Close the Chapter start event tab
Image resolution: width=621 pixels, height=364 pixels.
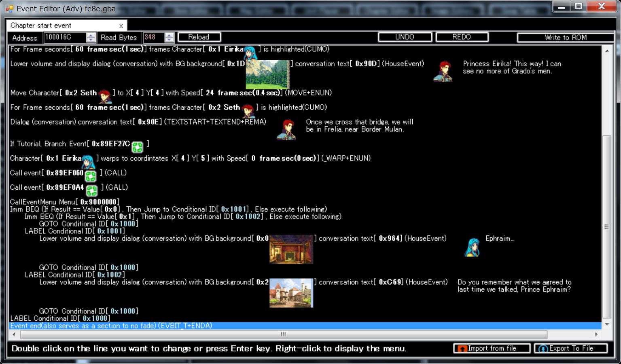(x=121, y=26)
